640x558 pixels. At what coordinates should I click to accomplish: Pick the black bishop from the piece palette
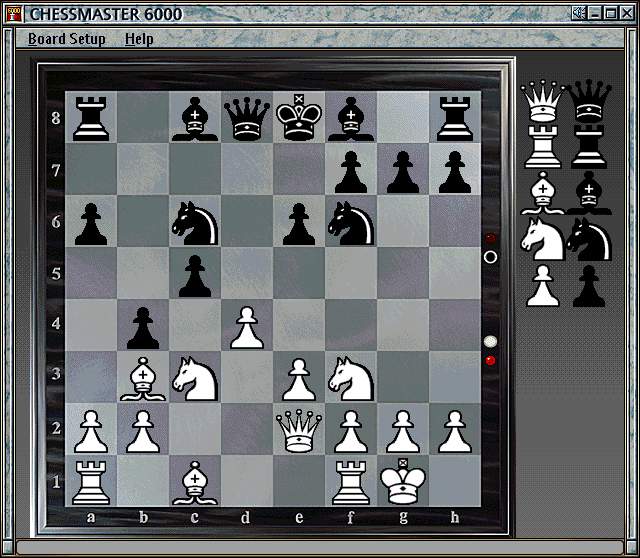tap(589, 193)
